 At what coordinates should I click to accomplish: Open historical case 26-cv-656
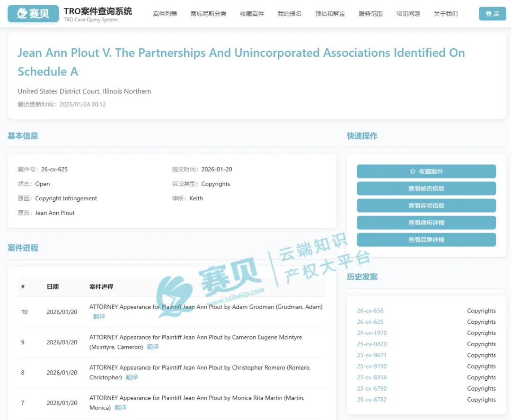click(x=370, y=311)
